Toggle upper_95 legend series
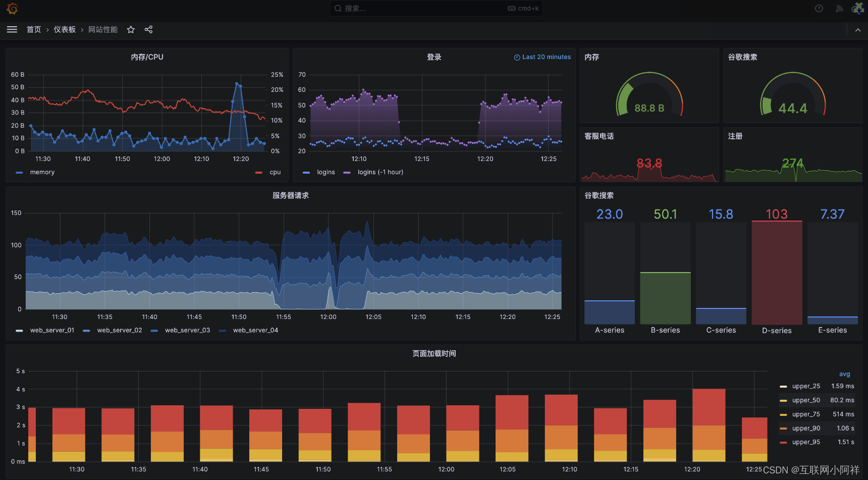Screen dimensions: 868x480 click(806, 442)
